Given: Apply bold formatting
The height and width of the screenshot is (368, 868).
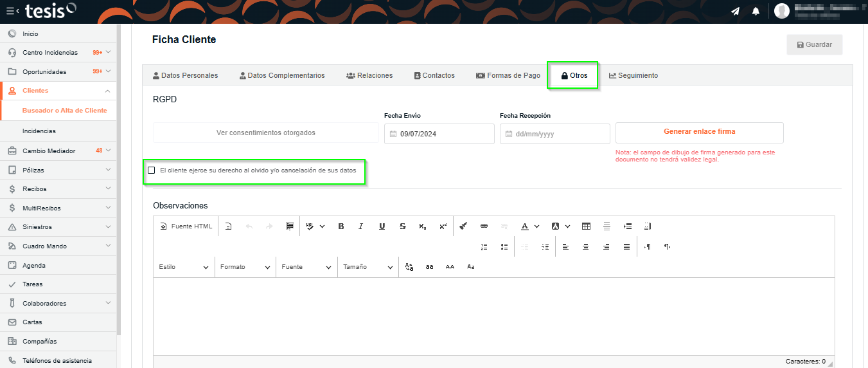Looking at the screenshot, I should point(341,226).
